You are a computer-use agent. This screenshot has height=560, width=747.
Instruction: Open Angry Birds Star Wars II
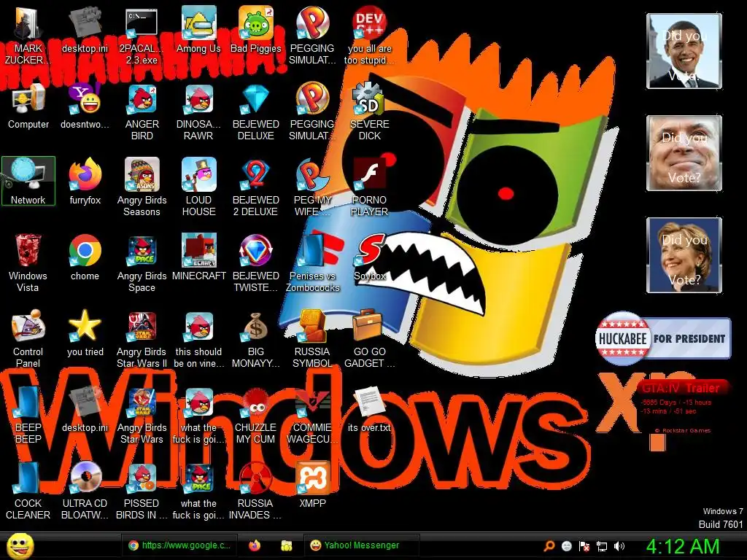[x=142, y=338]
